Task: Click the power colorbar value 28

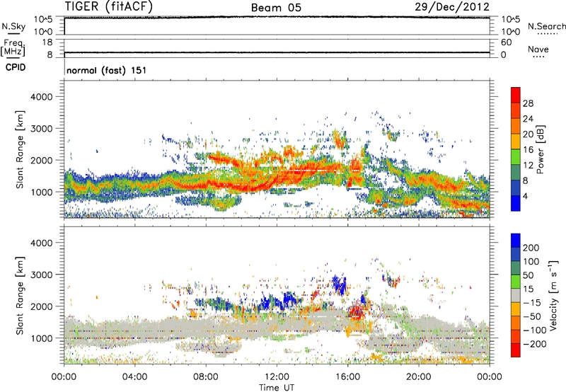Action: point(528,103)
